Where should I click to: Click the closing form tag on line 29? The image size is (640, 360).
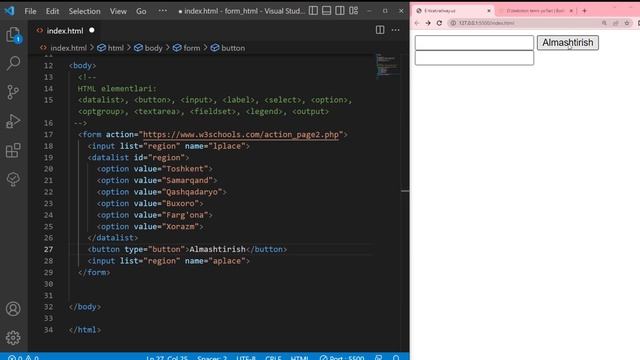[94, 272]
